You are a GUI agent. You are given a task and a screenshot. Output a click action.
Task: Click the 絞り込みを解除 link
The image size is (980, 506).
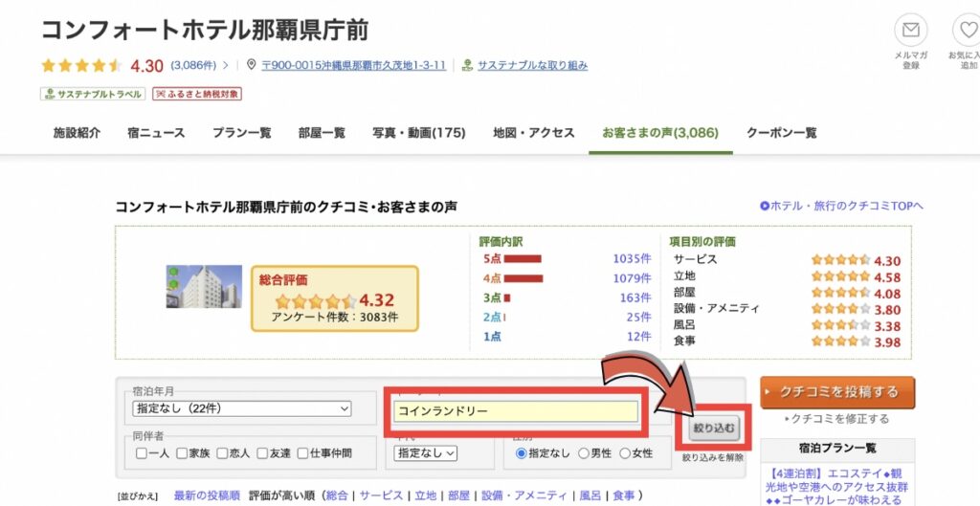coord(712,458)
